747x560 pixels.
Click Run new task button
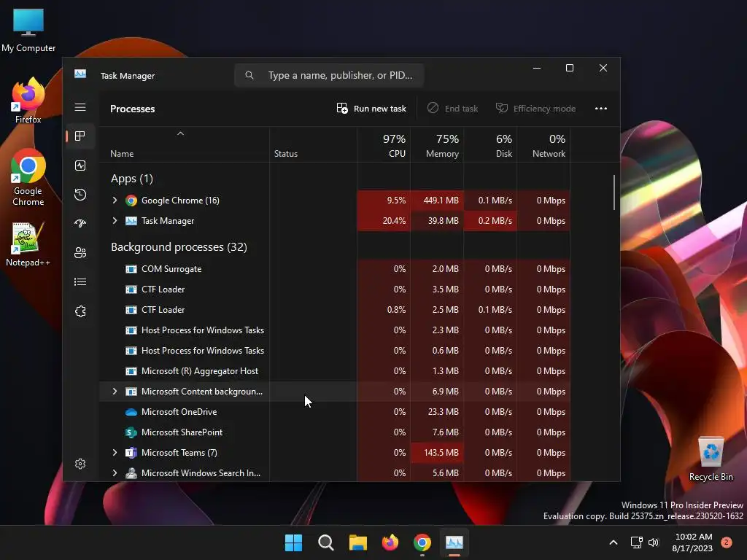coord(371,109)
